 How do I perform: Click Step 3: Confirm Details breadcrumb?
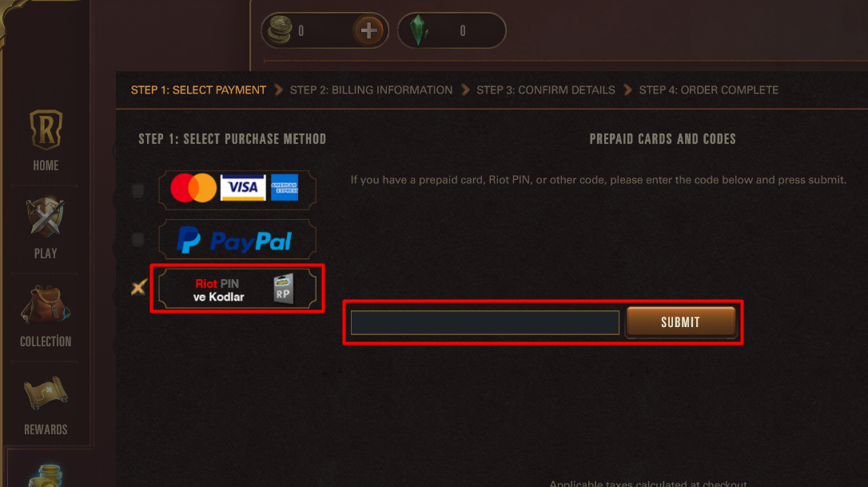546,90
